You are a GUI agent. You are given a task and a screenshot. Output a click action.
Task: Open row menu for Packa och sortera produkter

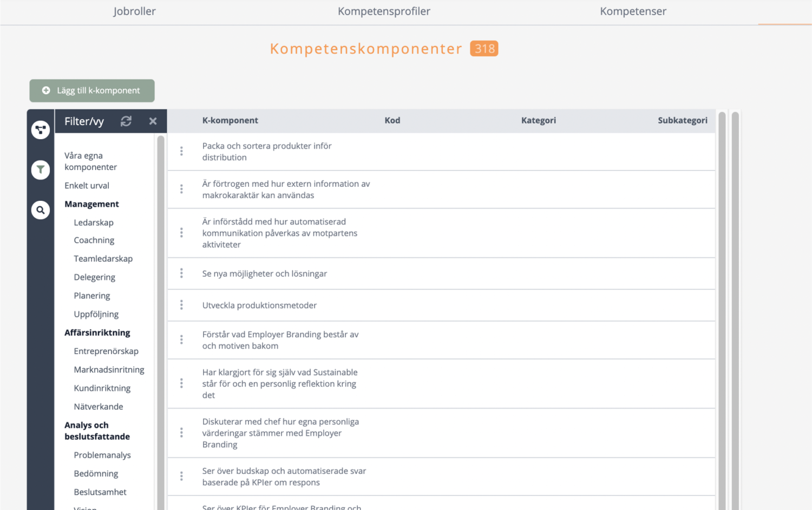pyautogui.click(x=181, y=151)
